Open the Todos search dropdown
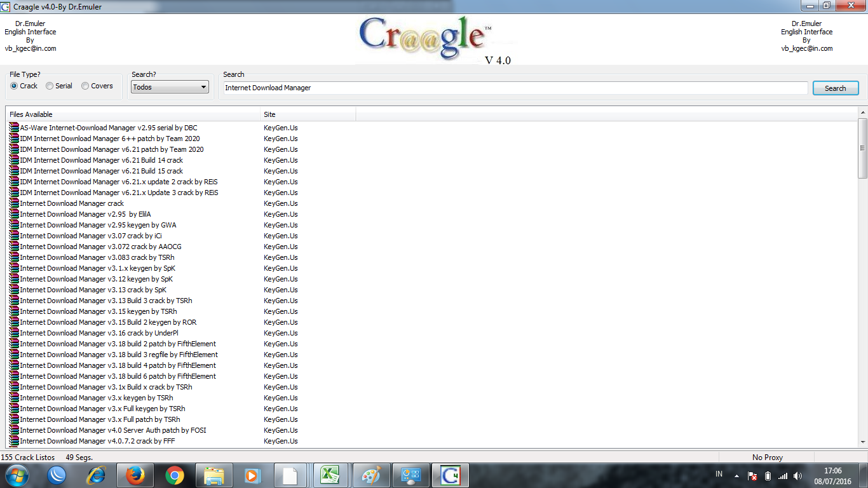 pyautogui.click(x=170, y=87)
